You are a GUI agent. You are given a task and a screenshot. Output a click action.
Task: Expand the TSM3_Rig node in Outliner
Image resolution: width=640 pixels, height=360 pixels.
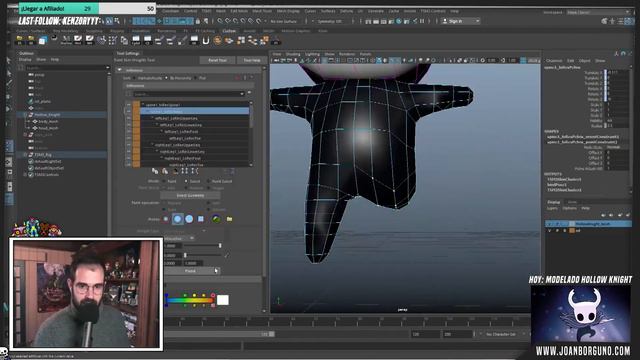25,155
